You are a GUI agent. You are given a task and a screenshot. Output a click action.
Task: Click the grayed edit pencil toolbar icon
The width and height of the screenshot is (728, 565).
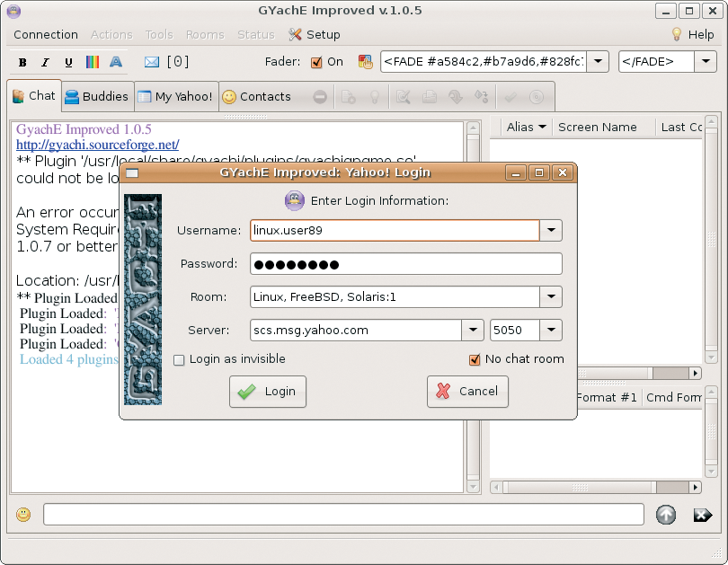[403, 97]
